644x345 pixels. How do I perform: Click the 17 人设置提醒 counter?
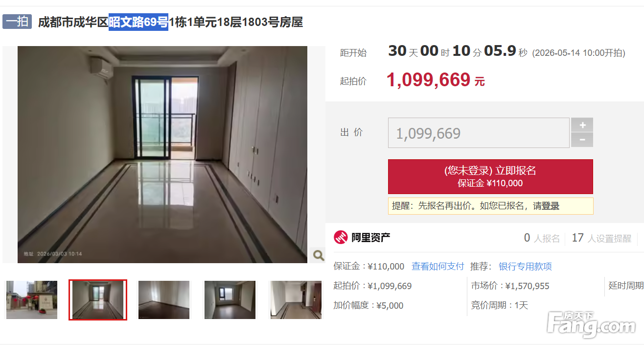pyautogui.click(x=601, y=238)
